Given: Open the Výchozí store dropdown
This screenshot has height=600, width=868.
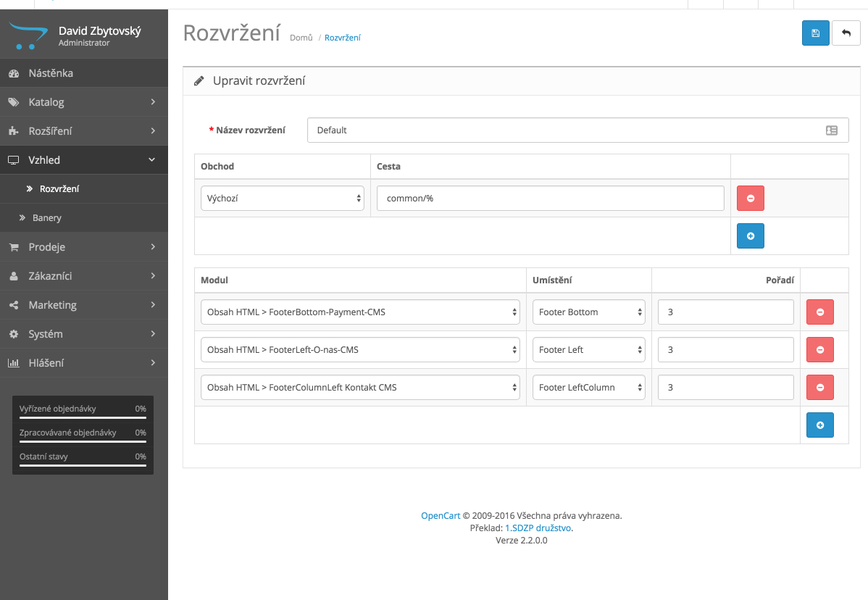Looking at the screenshot, I should pos(283,198).
